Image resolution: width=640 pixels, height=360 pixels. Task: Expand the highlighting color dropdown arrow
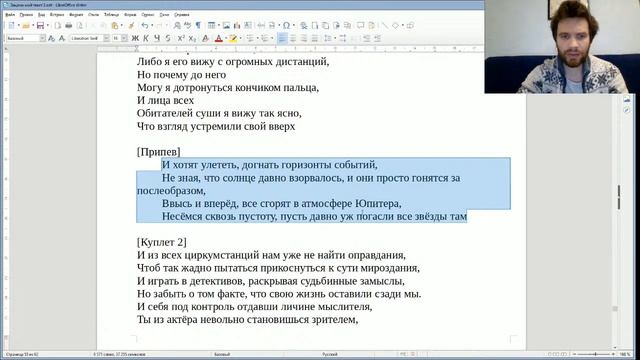(x=240, y=38)
